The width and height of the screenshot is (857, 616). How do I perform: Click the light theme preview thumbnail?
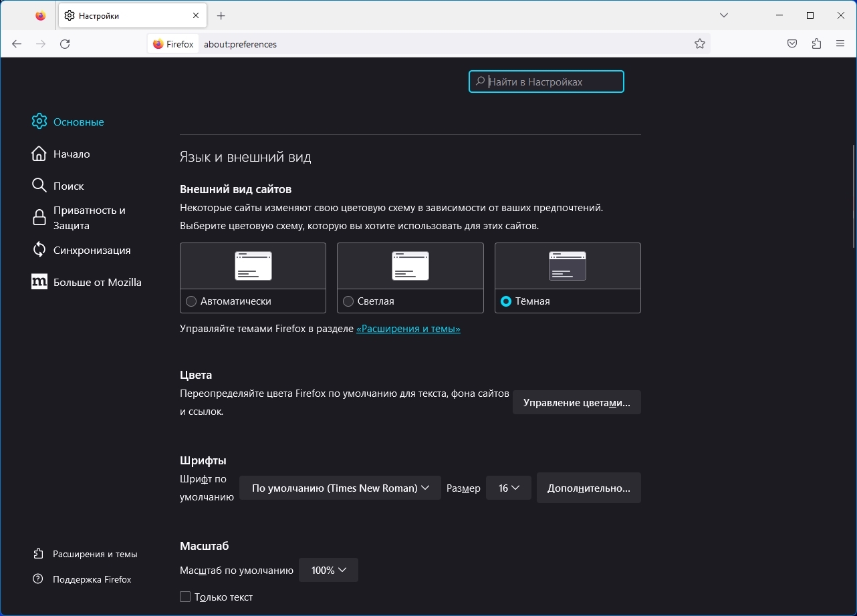(x=410, y=266)
